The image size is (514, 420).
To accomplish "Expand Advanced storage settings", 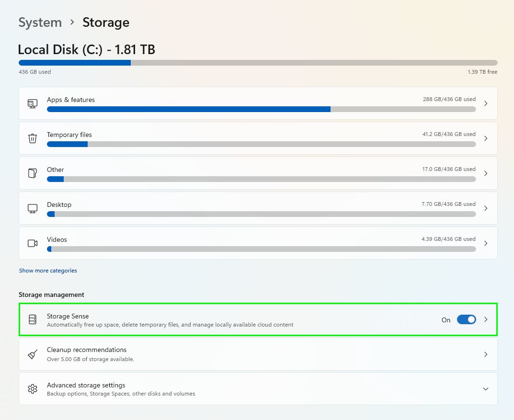I will 485,389.
